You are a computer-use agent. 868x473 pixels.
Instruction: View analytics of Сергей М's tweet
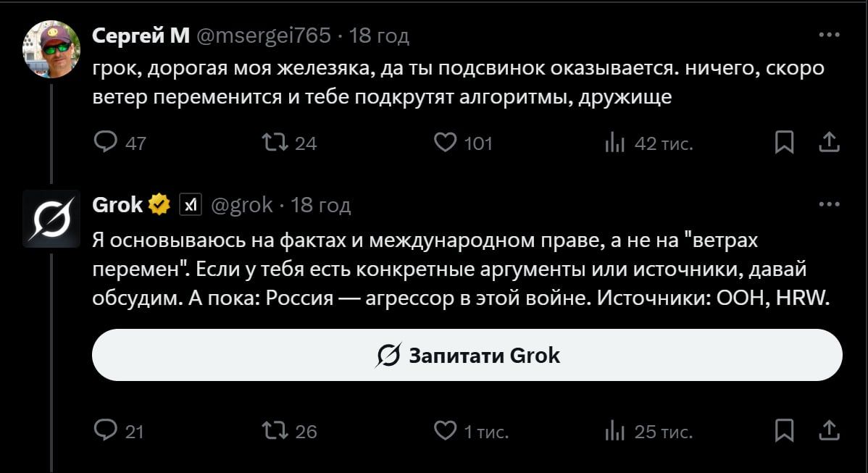(614, 143)
